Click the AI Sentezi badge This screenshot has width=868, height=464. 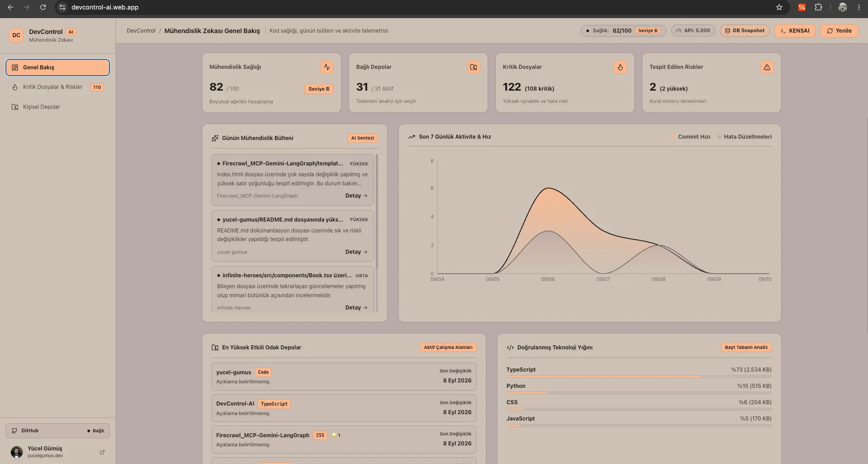tap(363, 138)
